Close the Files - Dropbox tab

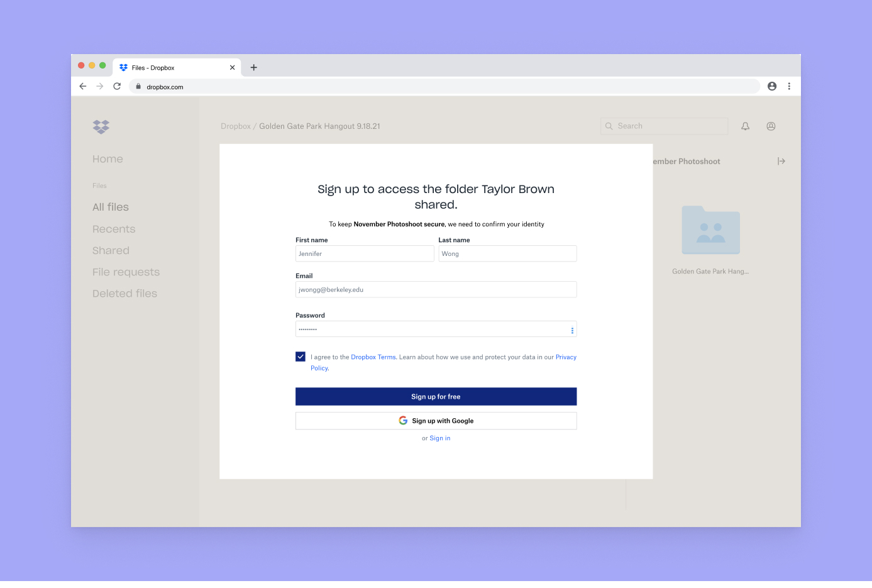(x=233, y=67)
